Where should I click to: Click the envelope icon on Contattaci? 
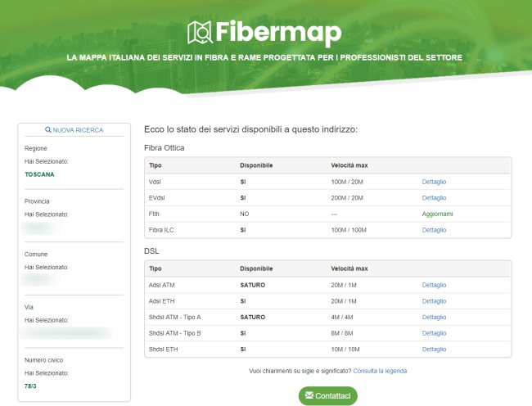point(309,395)
